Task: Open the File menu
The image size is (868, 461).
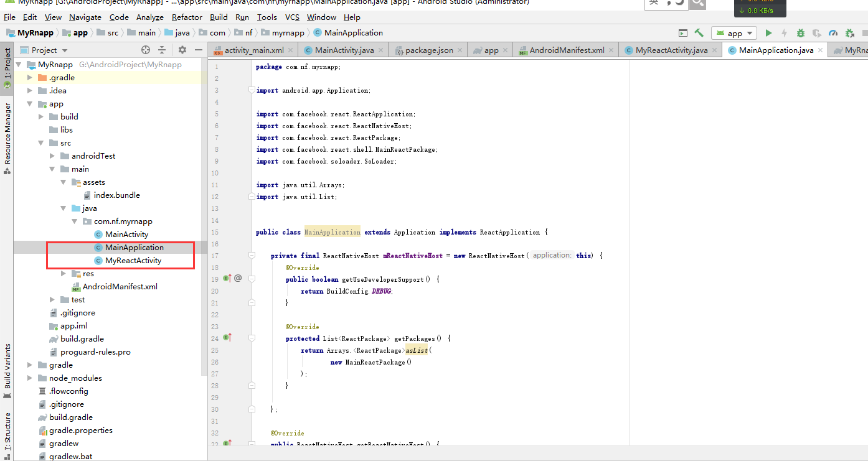Action: point(9,17)
